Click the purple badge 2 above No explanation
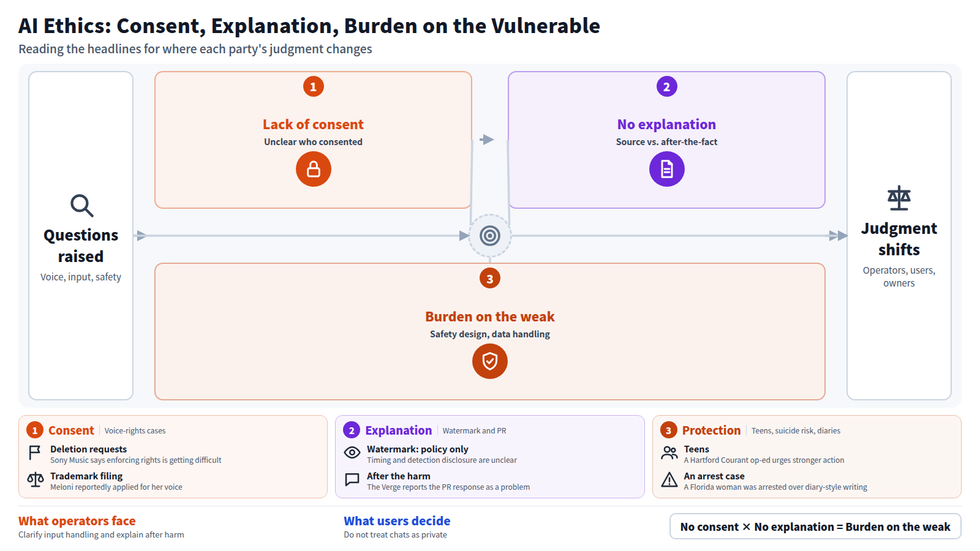 (x=667, y=86)
